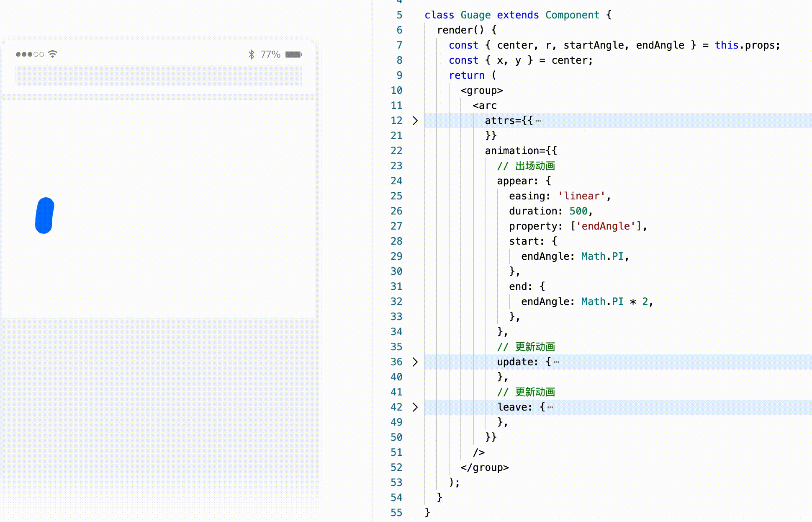The height and width of the screenshot is (522, 812).
Task: Click the Guage class name
Action: coord(475,15)
